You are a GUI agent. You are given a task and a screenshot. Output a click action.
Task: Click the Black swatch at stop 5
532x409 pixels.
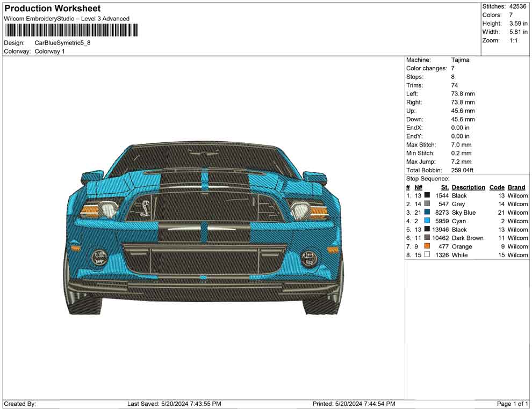tap(427, 229)
